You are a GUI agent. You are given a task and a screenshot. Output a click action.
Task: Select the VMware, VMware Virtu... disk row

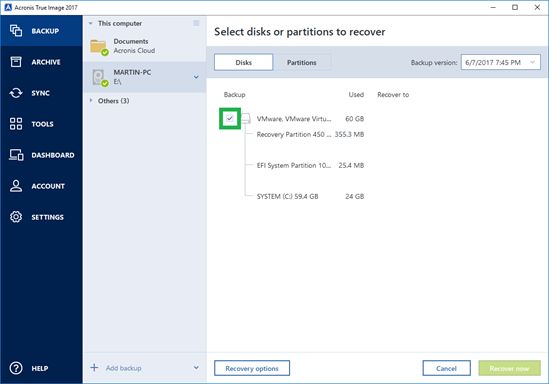point(294,119)
